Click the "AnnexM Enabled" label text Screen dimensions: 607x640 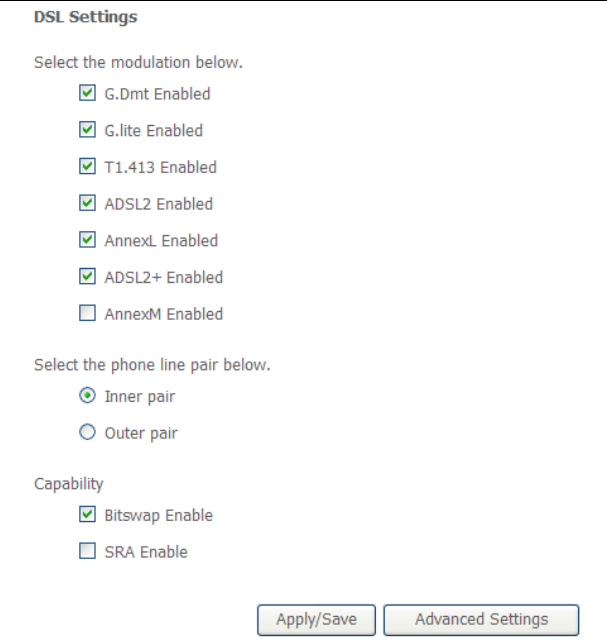pyautogui.click(x=164, y=314)
